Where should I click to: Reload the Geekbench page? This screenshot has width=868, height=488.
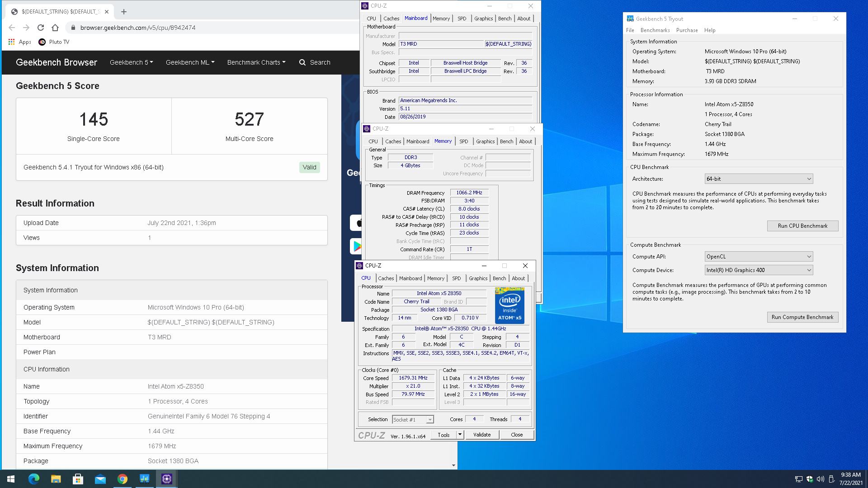coord(41,28)
